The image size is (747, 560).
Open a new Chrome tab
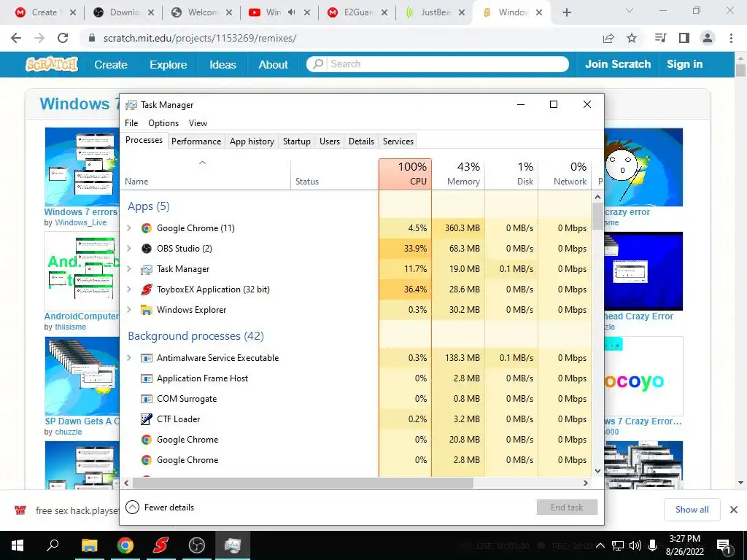[566, 12]
